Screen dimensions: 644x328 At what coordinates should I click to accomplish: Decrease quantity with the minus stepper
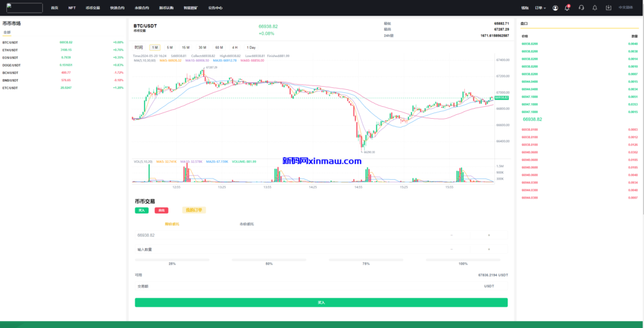point(451,249)
